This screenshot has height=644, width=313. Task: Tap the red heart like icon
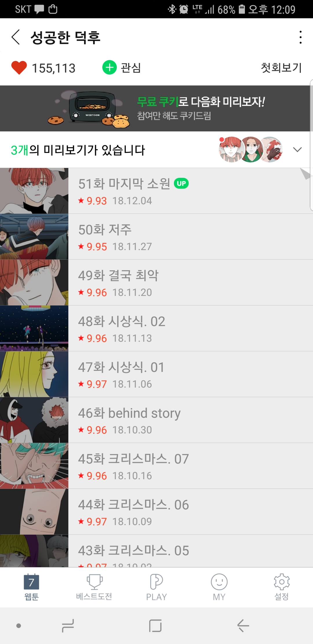tap(19, 68)
